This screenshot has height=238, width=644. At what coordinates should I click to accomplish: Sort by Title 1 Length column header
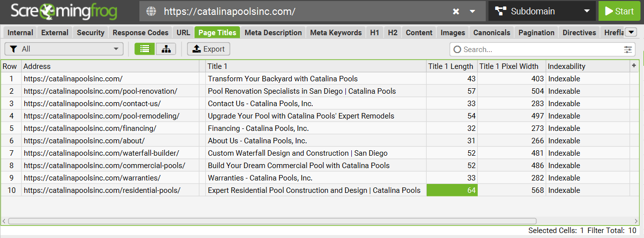[451, 66]
